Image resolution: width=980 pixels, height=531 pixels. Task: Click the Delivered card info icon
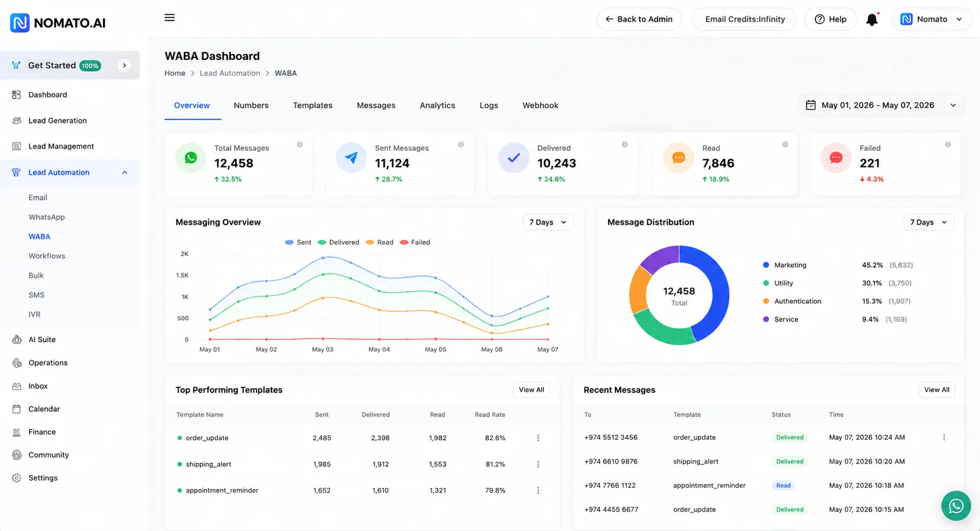pos(625,144)
